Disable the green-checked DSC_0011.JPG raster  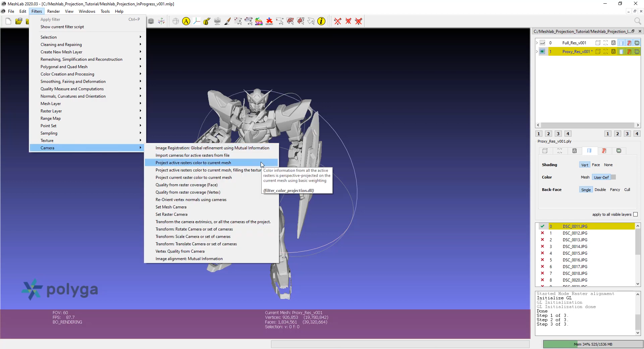[542, 227]
